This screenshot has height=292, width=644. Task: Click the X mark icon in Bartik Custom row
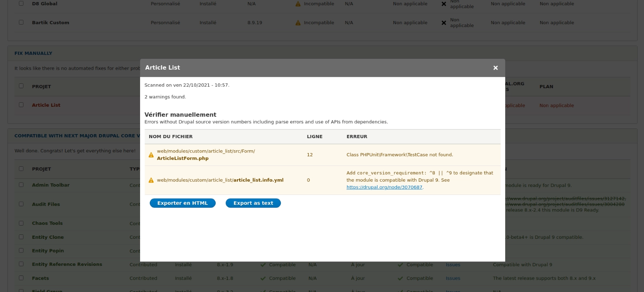click(444, 23)
